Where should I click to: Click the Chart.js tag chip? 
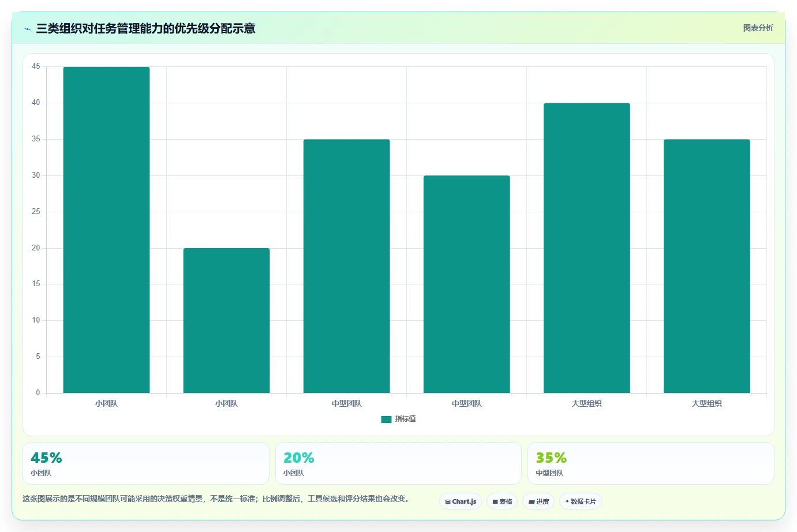(461, 501)
